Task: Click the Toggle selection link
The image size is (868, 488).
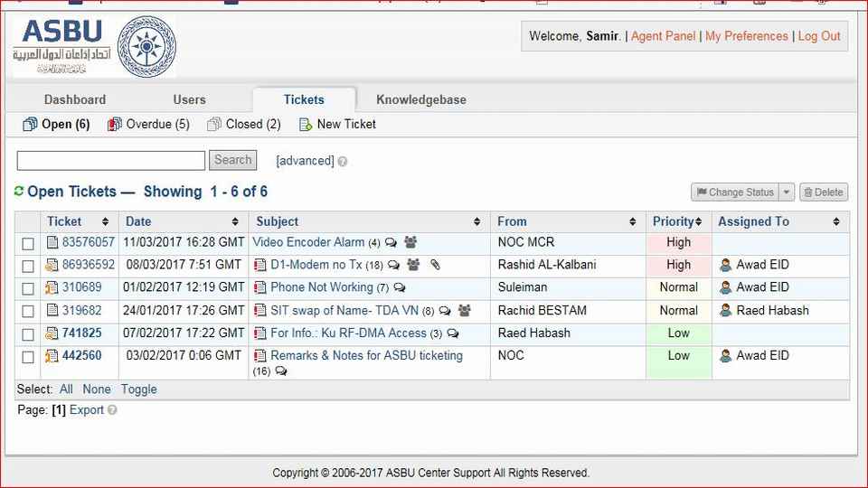Action: (x=139, y=389)
